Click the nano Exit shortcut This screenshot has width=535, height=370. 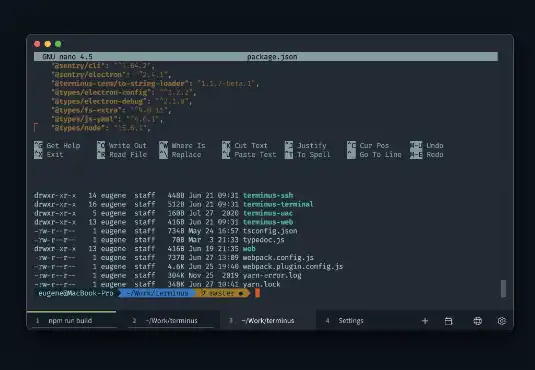(x=49, y=155)
